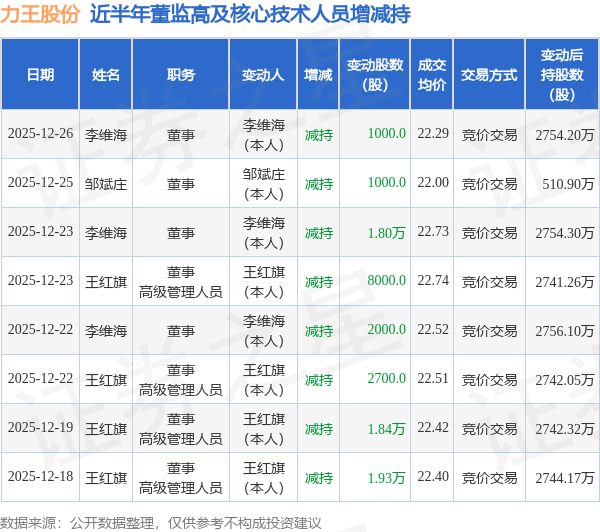Click holdings value 2742.05万

[x=565, y=380]
